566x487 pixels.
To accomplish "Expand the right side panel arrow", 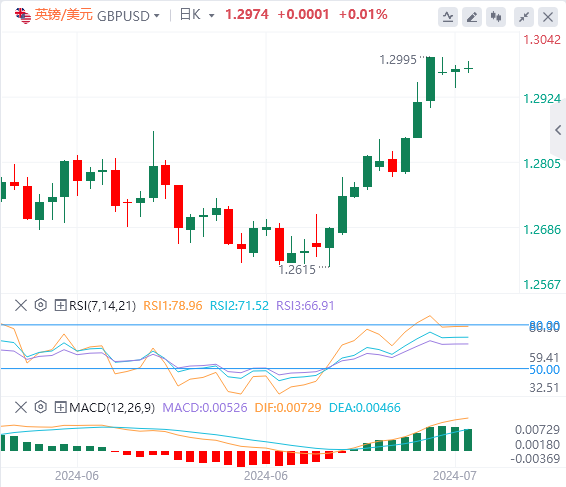I will 558,130.
